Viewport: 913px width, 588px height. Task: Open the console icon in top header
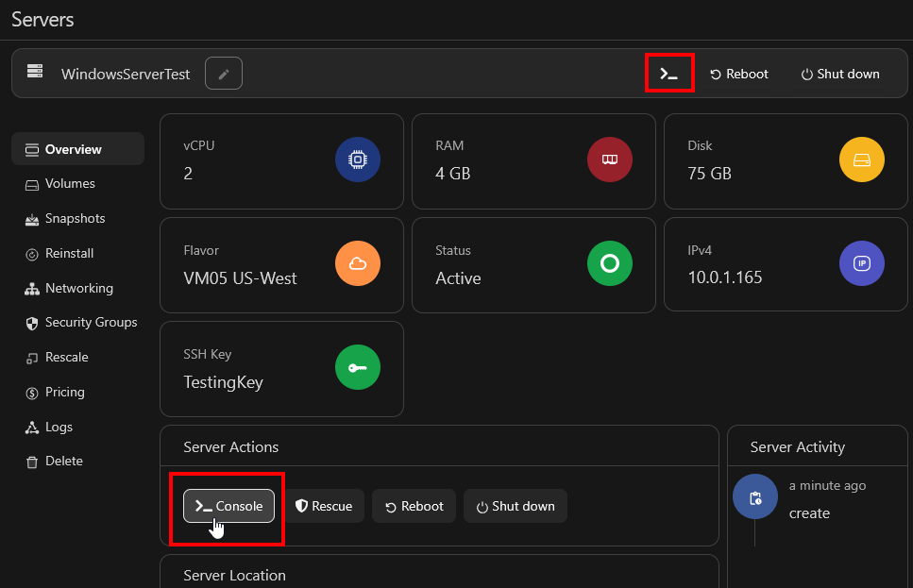click(x=669, y=74)
